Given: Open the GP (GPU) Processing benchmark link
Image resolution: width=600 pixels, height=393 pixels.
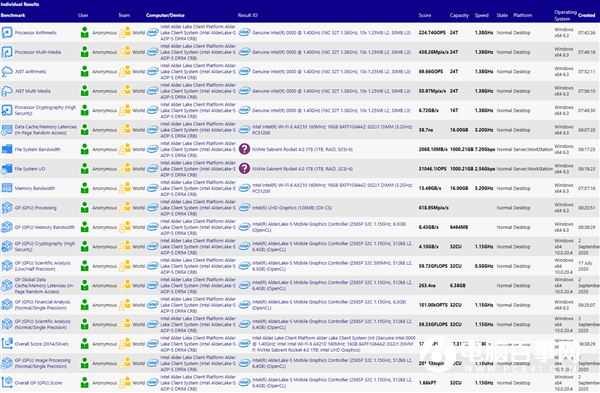Looking at the screenshot, I should point(36,208).
